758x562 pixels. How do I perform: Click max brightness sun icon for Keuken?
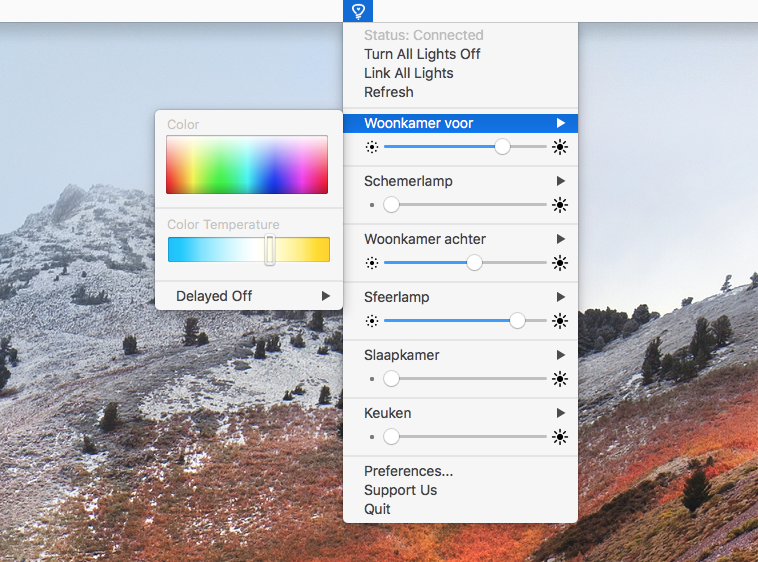[x=560, y=437]
